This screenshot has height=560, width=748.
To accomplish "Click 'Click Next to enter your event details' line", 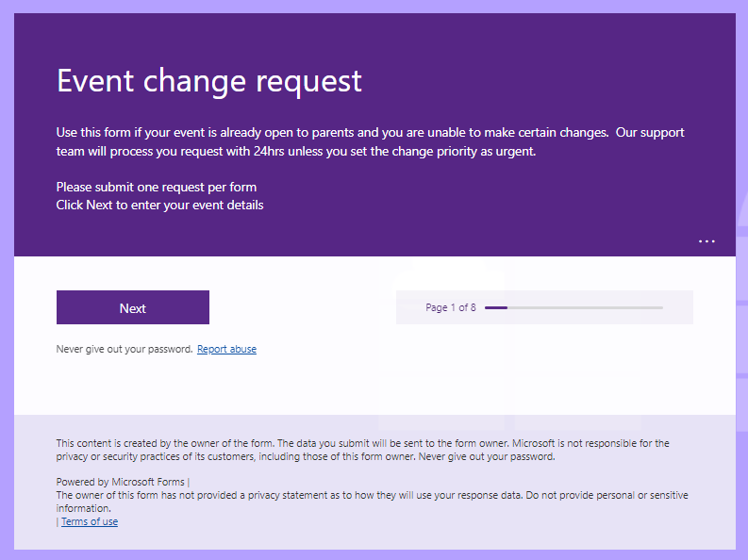I will (x=159, y=205).
